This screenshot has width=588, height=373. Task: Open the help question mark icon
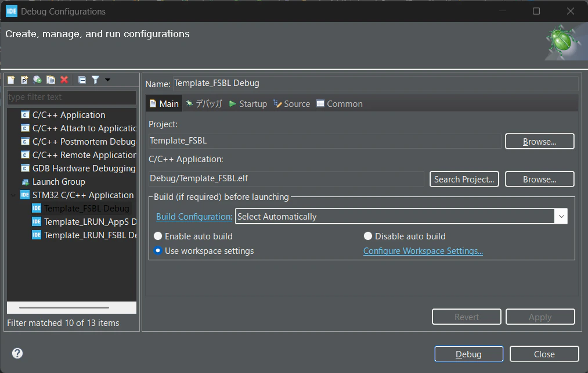point(17,353)
